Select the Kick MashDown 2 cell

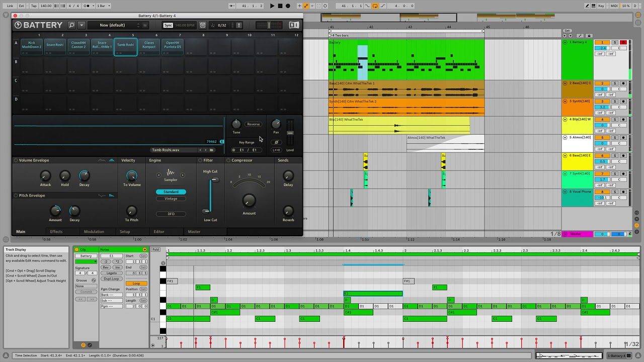pos(32,46)
